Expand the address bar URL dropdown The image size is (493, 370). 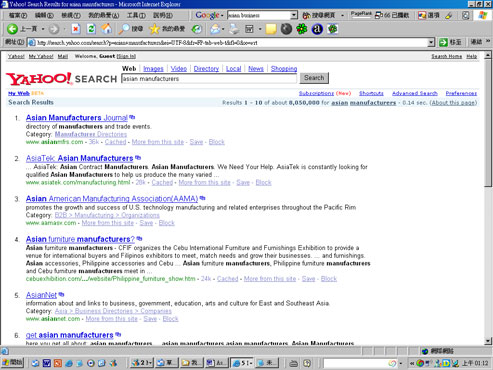pyautogui.click(x=431, y=42)
